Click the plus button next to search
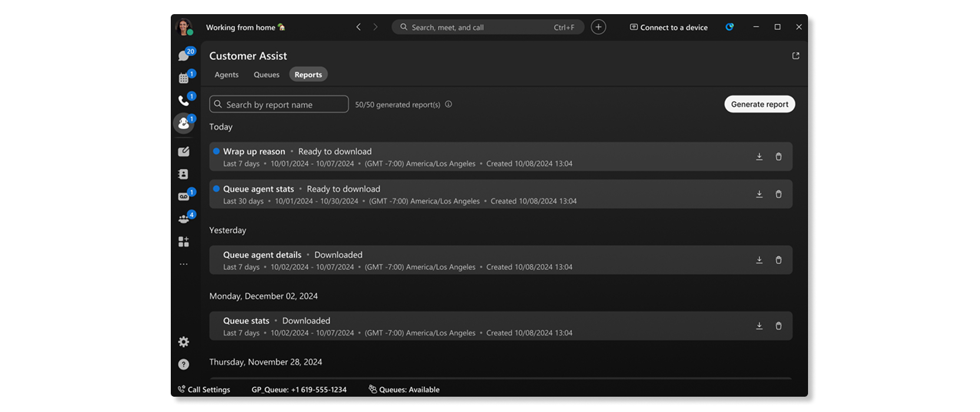Viewport: 980px width, 412px height. (598, 27)
